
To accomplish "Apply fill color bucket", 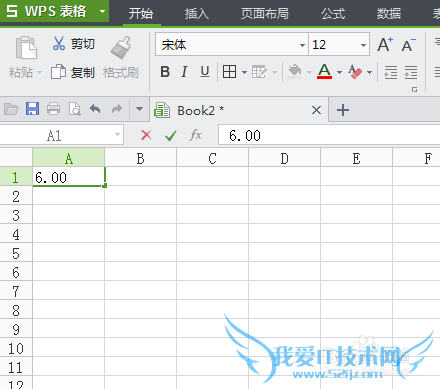I will (x=295, y=72).
